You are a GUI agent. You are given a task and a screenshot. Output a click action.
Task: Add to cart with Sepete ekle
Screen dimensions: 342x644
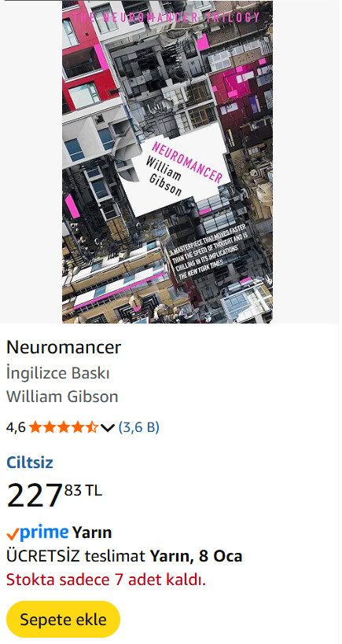pos(64,620)
